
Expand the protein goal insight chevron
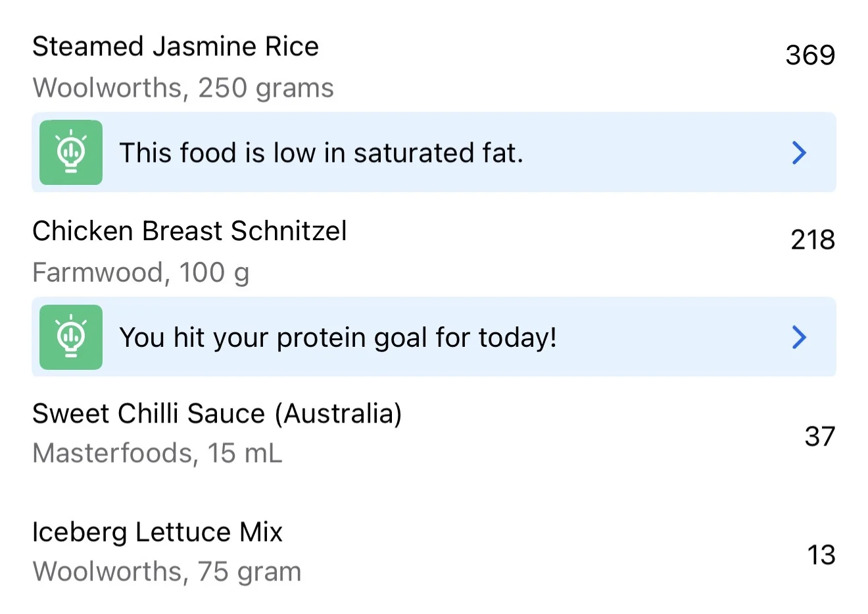coord(799,337)
